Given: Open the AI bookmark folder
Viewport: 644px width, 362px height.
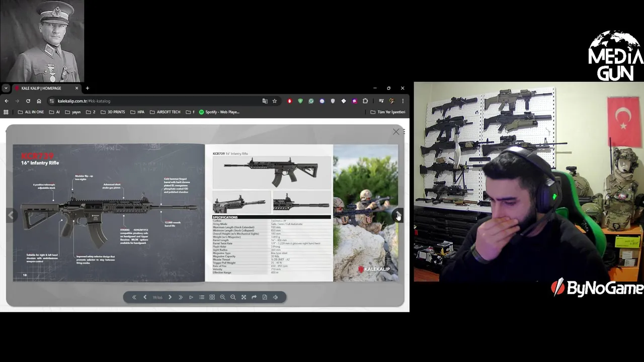Looking at the screenshot, I should pyautogui.click(x=54, y=112).
